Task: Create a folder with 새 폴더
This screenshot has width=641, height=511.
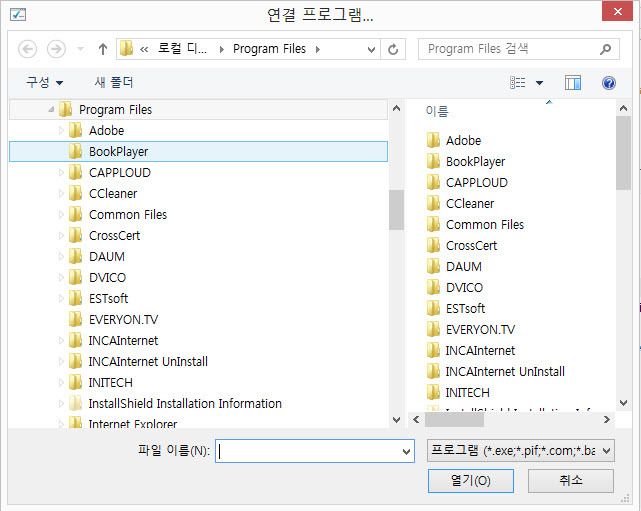Action: point(114,83)
